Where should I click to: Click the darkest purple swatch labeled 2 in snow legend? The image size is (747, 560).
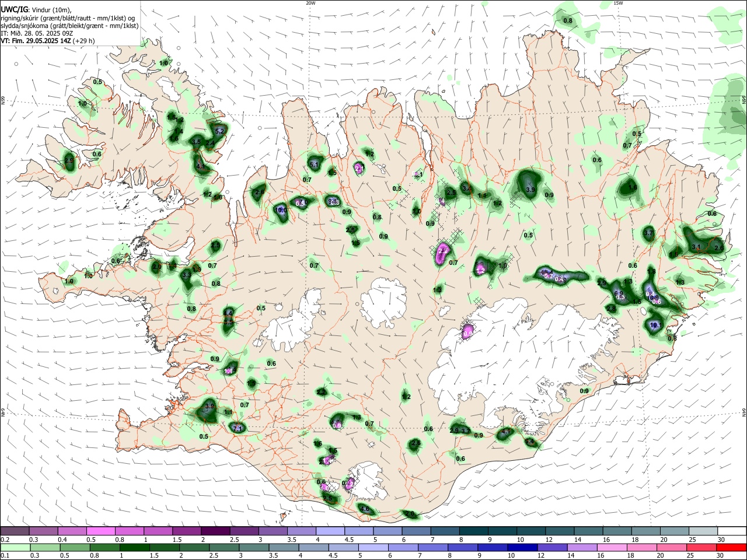(215, 531)
